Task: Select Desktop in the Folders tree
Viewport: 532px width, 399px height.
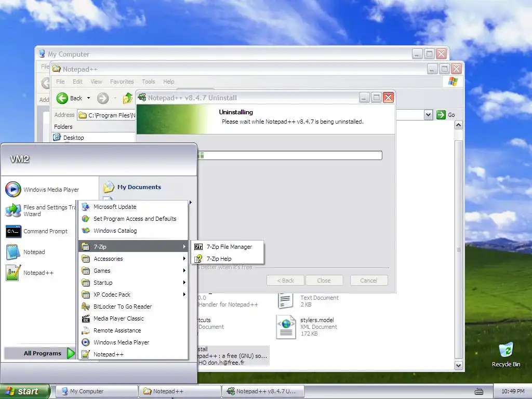Action: (69, 137)
